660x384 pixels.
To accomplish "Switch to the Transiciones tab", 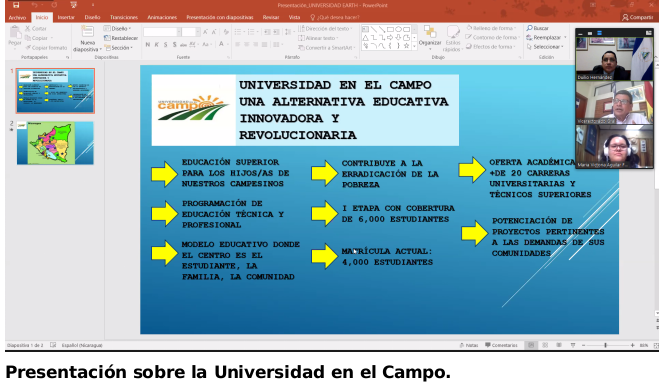I will point(124,17).
